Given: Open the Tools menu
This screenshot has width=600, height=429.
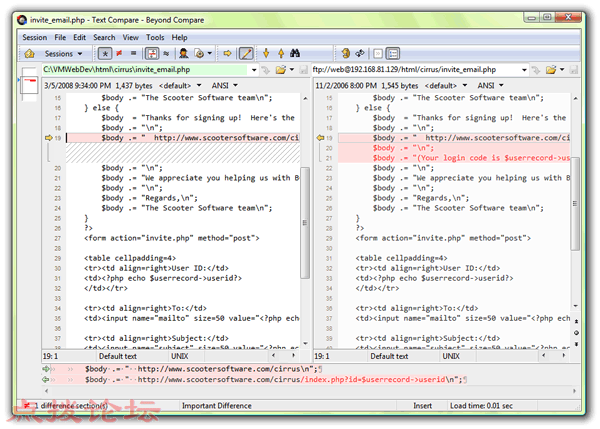Looking at the screenshot, I should pos(155,38).
